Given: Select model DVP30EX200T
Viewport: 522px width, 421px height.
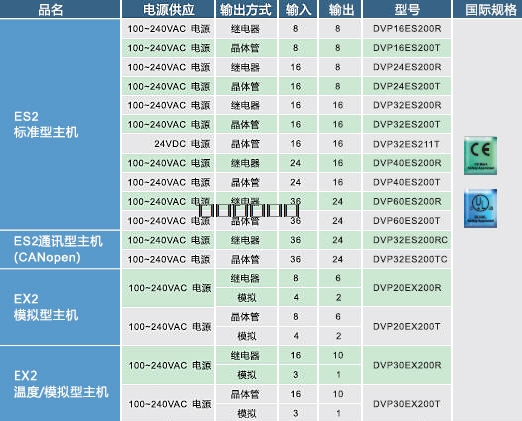Looking at the screenshot, I should coord(407,404).
